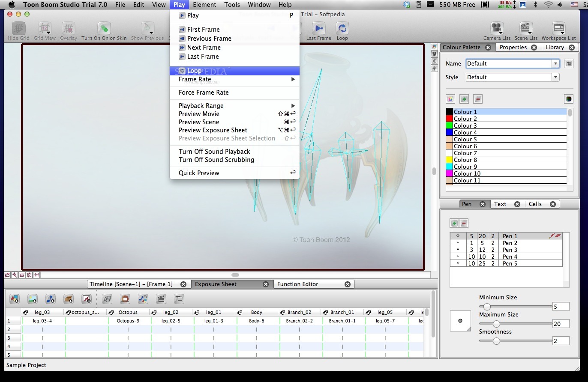Screen dimensions: 588x382
Task: Open the Name palette dropdown
Action: 555,63
